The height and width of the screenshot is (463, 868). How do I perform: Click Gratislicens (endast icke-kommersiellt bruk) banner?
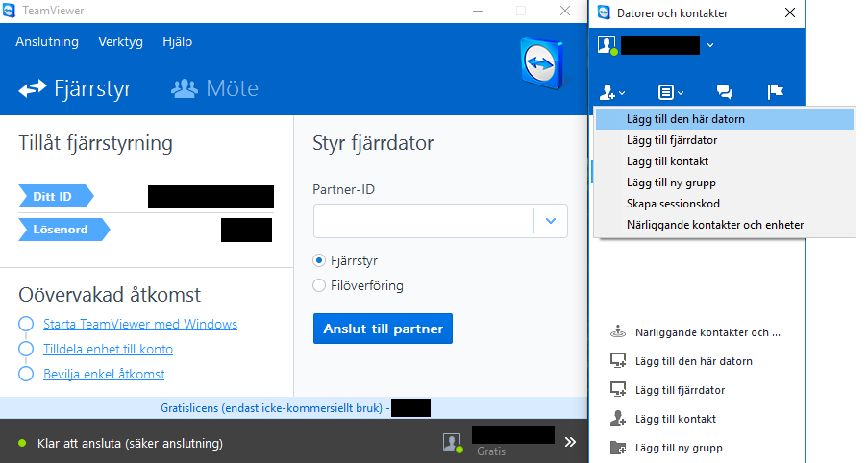[x=275, y=408]
